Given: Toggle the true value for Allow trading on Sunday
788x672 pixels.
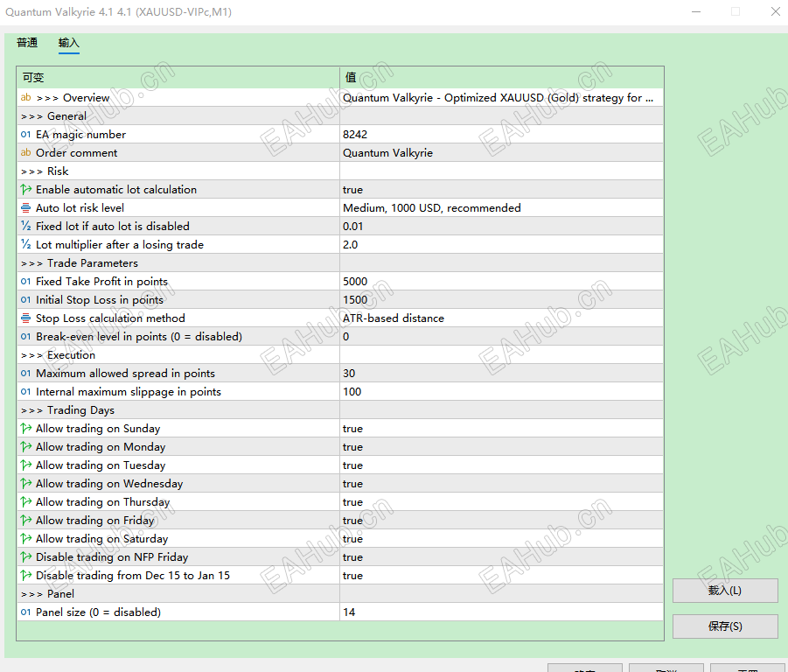Looking at the screenshot, I should point(501,428).
